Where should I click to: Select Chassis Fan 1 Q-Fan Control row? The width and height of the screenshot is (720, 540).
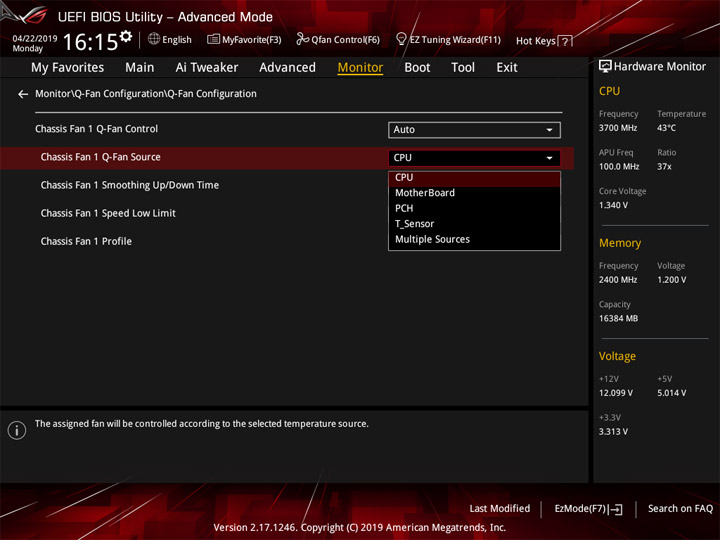click(x=287, y=129)
